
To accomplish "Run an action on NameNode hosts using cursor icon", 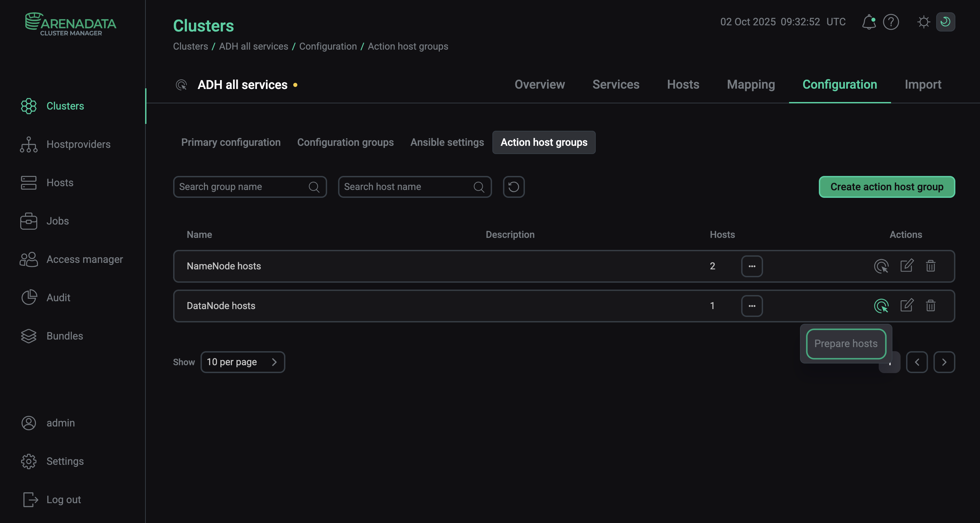I will coord(882,266).
